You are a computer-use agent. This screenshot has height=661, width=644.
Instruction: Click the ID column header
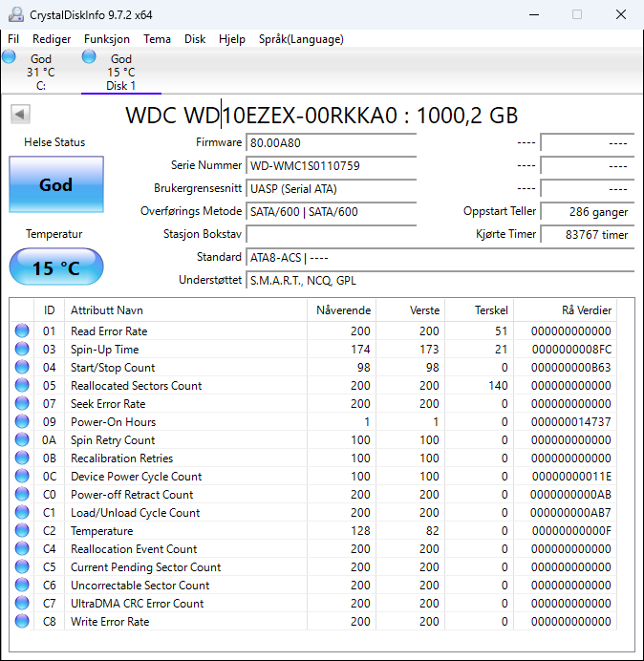coord(49,310)
